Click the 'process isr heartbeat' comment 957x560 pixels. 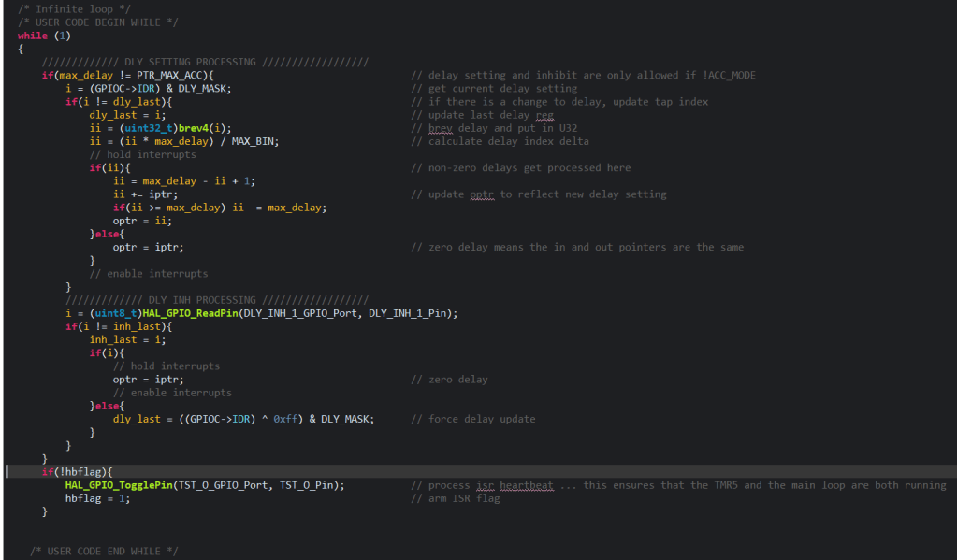coord(678,485)
